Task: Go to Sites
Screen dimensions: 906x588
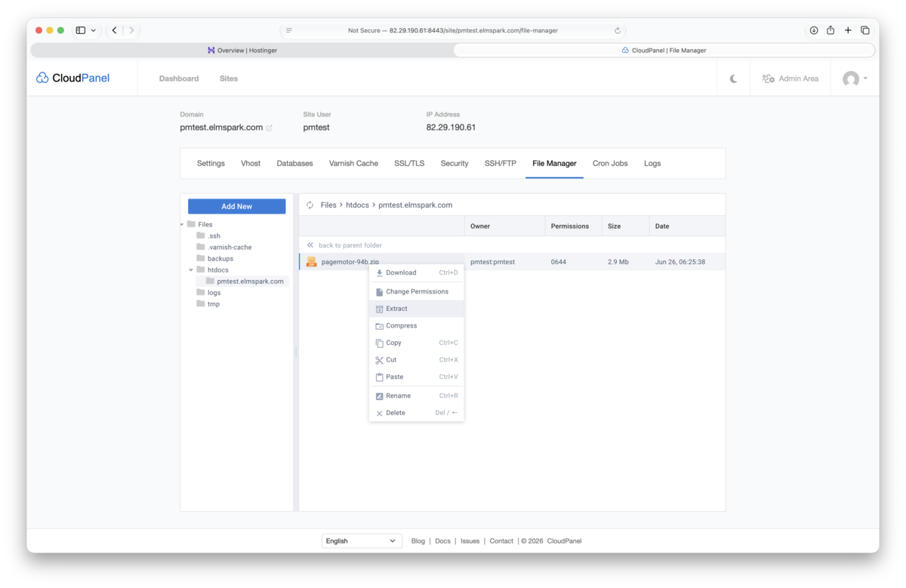Action: (229, 79)
